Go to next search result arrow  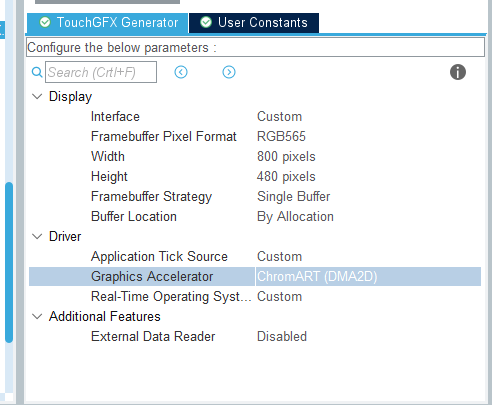[x=229, y=72]
